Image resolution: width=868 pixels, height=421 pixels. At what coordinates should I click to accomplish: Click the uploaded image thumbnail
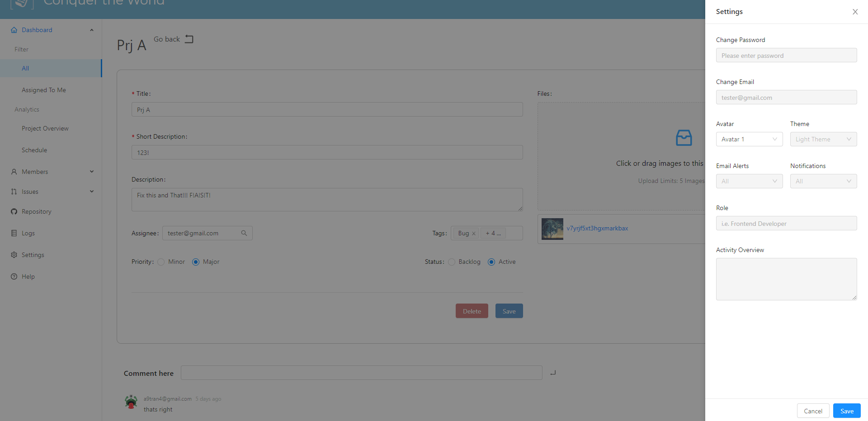click(x=552, y=229)
